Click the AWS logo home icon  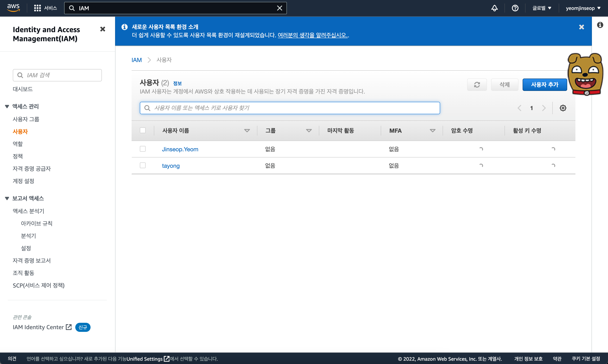pyautogui.click(x=13, y=8)
